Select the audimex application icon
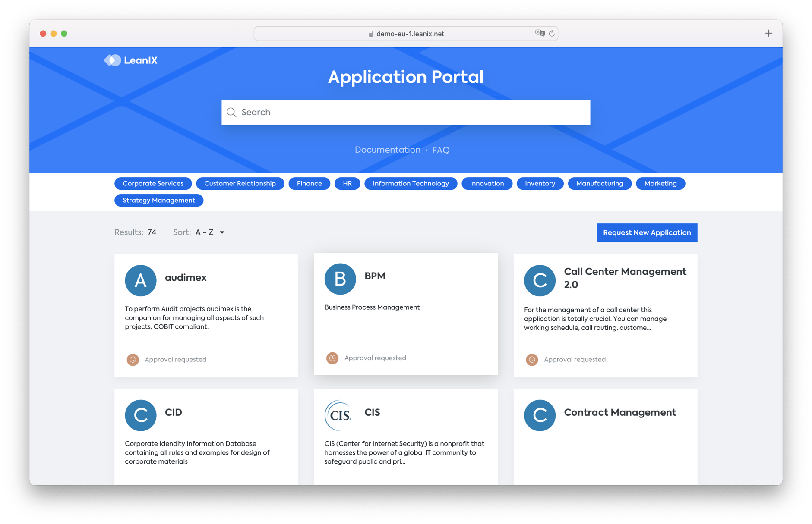This screenshot has width=812, height=524. [x=140, y=280]
